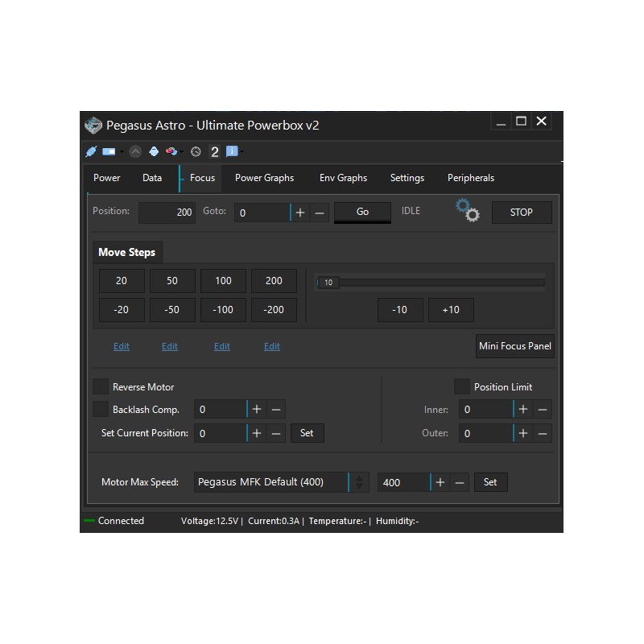Image resolution: width=644 pixels, height=644 pixels.
Task: Click the Go button
Action: pos(363,212)
